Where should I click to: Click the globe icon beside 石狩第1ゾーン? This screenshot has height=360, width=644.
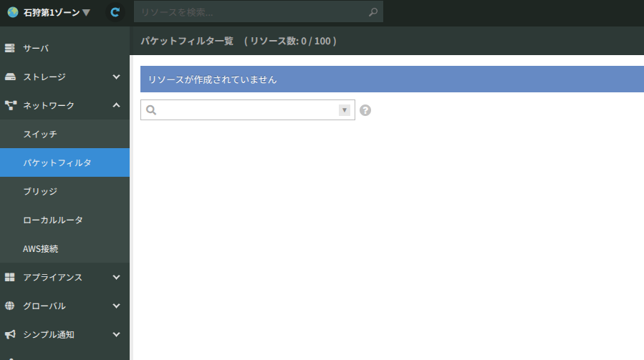pyautogui.click(x=13, y=12)
